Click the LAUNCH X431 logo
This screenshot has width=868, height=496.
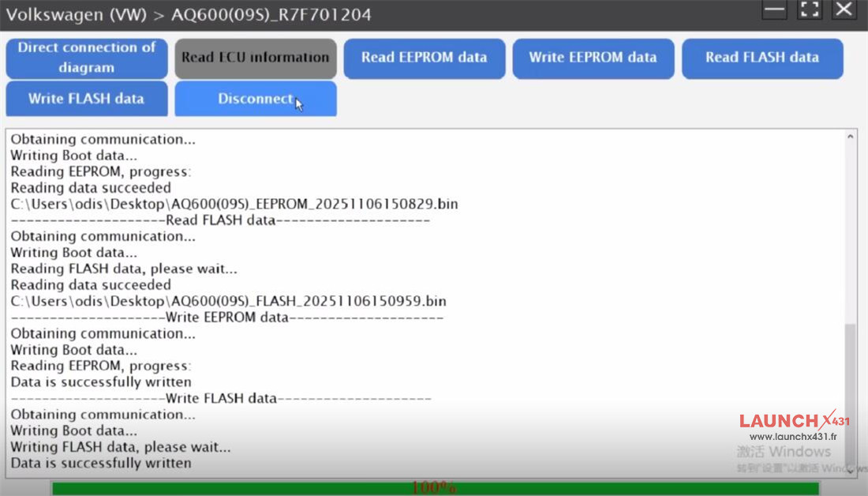(794, 420)
